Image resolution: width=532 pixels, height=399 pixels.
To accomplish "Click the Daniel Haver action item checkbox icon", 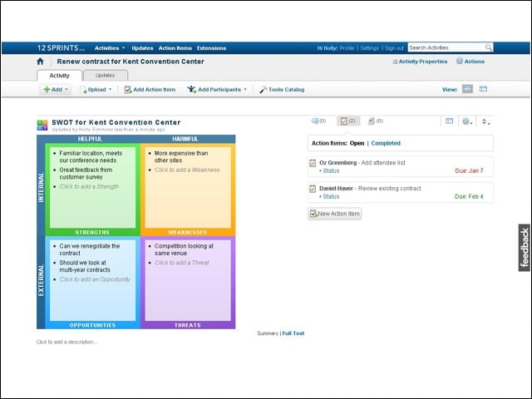I will click(x=313, y=189).
